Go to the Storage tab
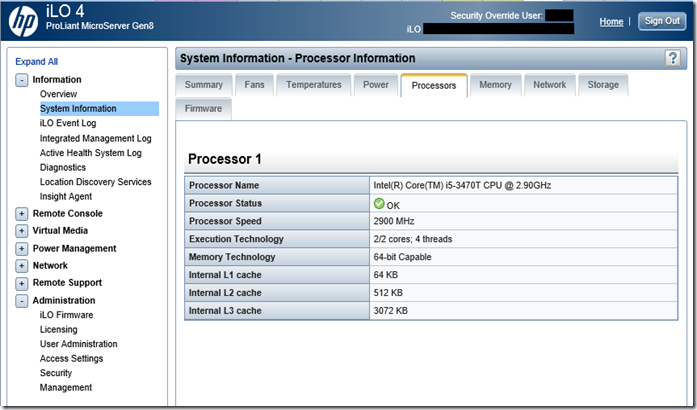 [x=603, y=85]
